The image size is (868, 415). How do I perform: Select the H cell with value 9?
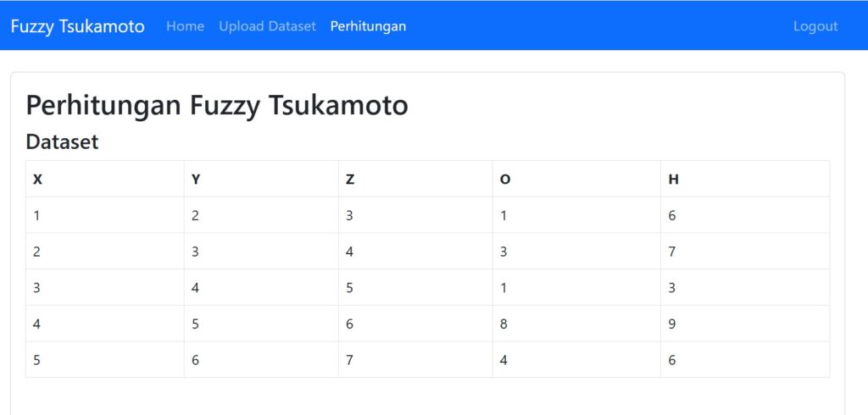tap(745, 324)
